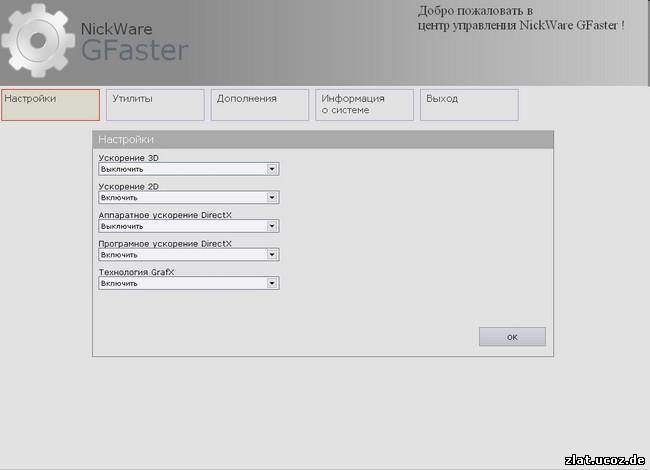Click the GFaster gear logo
This screenshot has height=470, width=650.
pyautogui.click(x=38, y=41)
